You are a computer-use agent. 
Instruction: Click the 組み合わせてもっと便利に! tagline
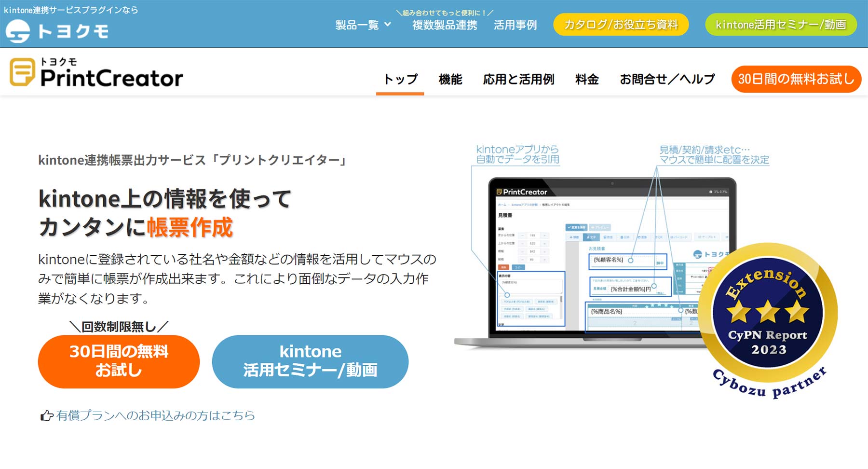445,13
